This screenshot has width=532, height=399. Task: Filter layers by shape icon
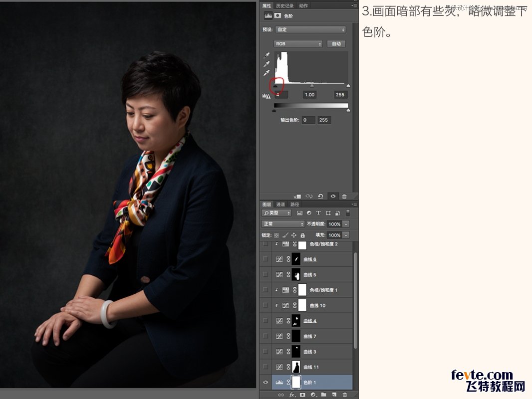pos(328,213)
